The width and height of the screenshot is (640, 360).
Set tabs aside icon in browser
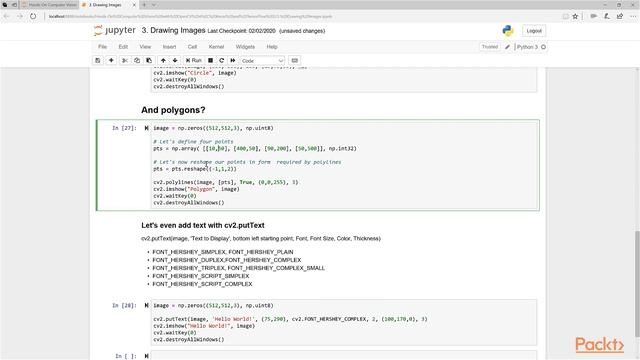14,5
